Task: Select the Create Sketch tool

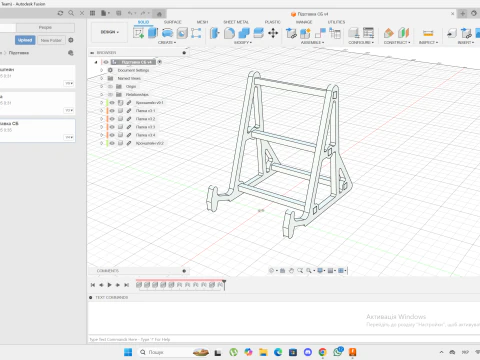Action: point(138,33)
